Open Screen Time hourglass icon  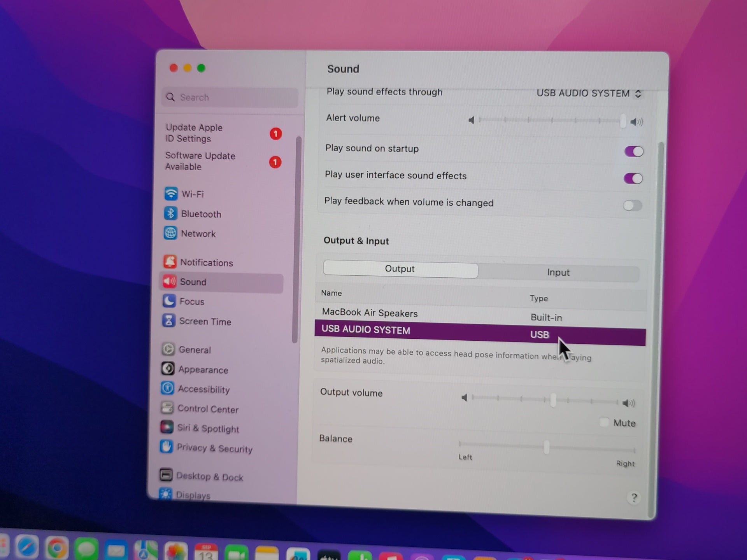(168, 321)
